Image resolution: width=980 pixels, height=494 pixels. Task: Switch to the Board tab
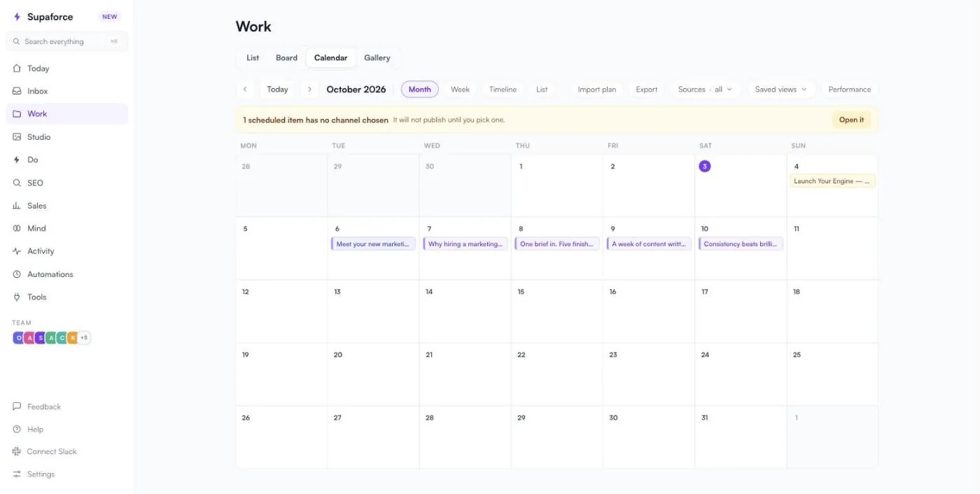click(286, 58)
